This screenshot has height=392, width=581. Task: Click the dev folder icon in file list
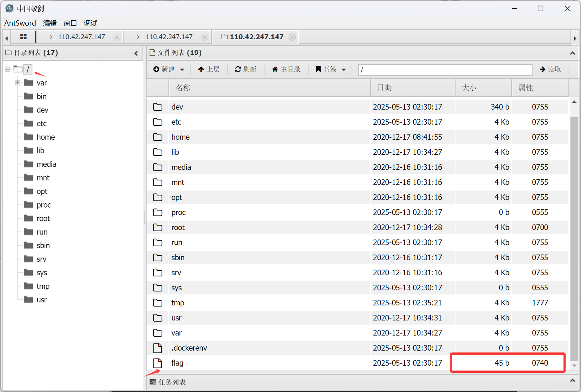click(157, 107)
